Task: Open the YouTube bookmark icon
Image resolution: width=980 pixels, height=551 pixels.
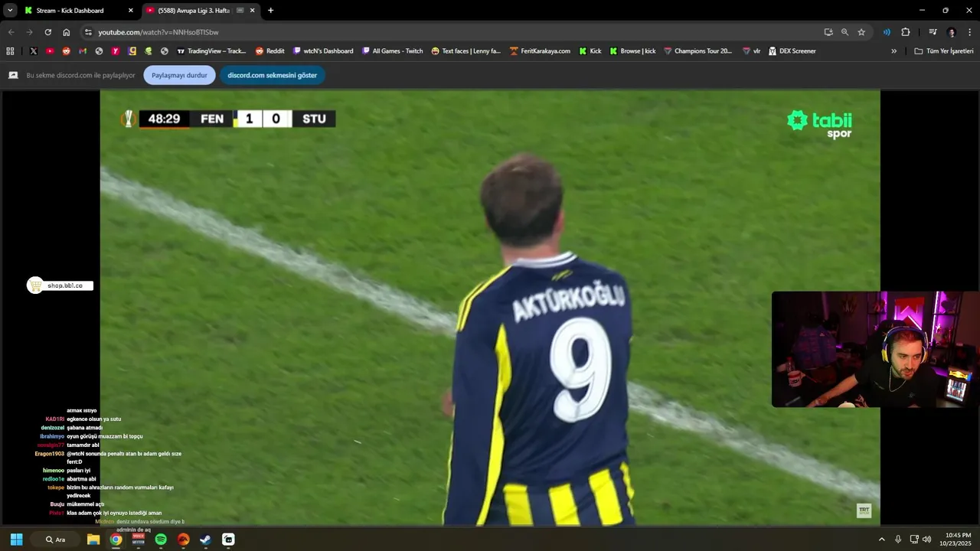Action: click(x=50, y=51)
